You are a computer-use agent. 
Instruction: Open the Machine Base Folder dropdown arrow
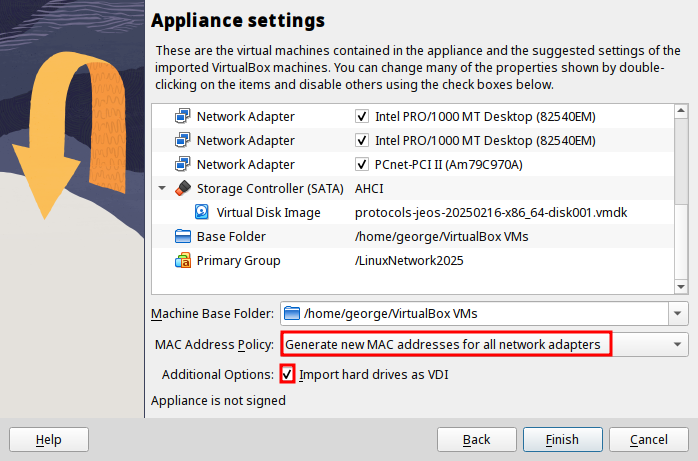point(679,314)
